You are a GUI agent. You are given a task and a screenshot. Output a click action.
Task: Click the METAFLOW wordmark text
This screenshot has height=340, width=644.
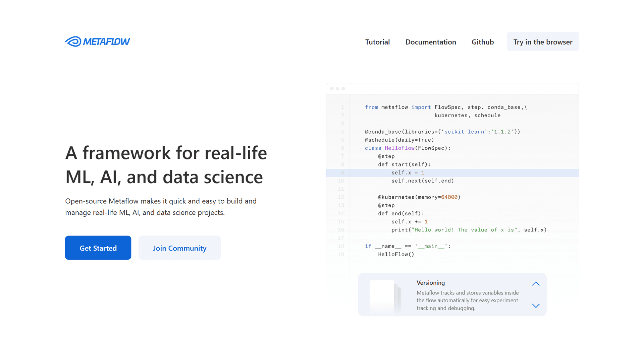point(106,42)
